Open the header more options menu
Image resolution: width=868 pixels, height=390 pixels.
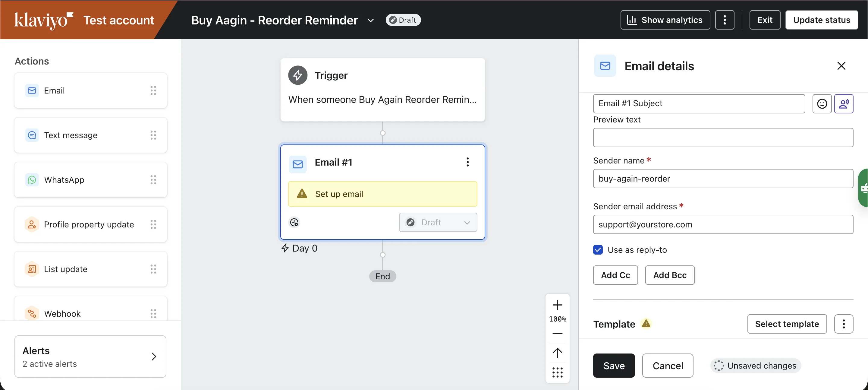pyautogui.click(x=725, y=20)
